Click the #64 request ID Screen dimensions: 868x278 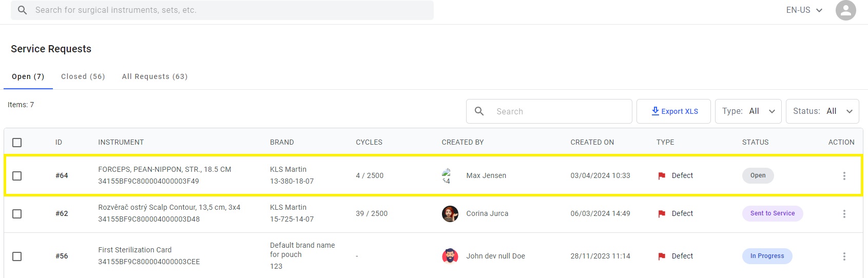coord(62,175)
